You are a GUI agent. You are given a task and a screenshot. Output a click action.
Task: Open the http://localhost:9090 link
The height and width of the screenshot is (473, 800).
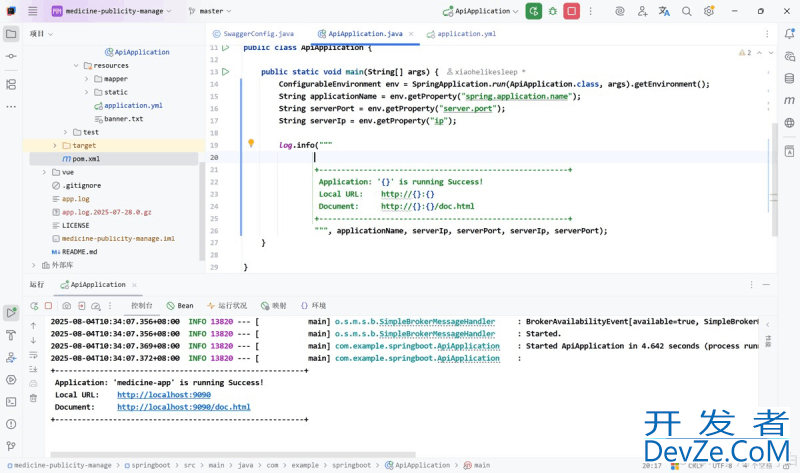point(164,394)
